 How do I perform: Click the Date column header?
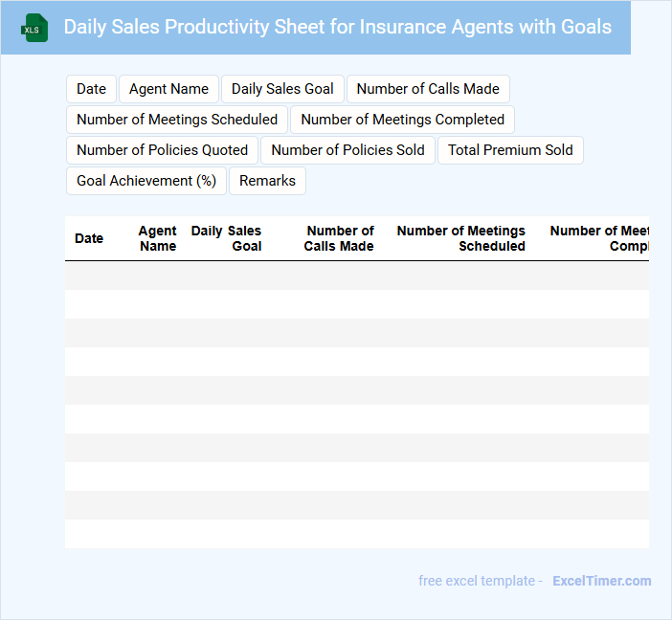tap(89, 238)
